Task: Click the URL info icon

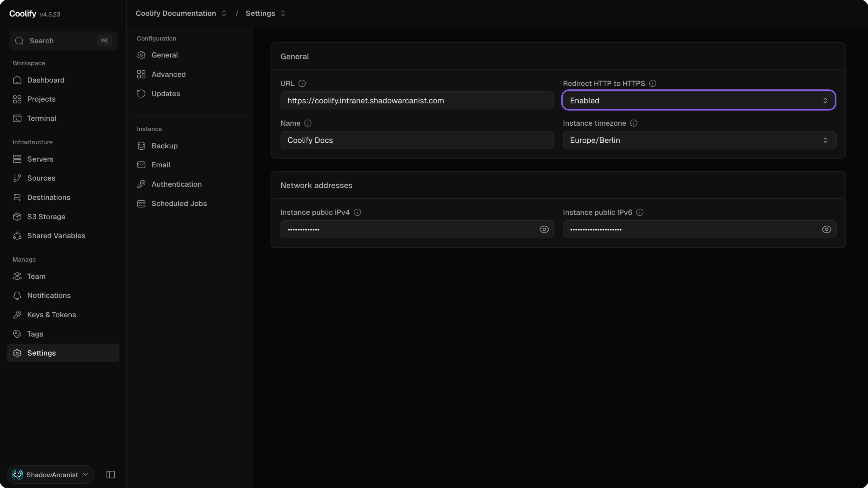Action: click(x=302, y=83)
